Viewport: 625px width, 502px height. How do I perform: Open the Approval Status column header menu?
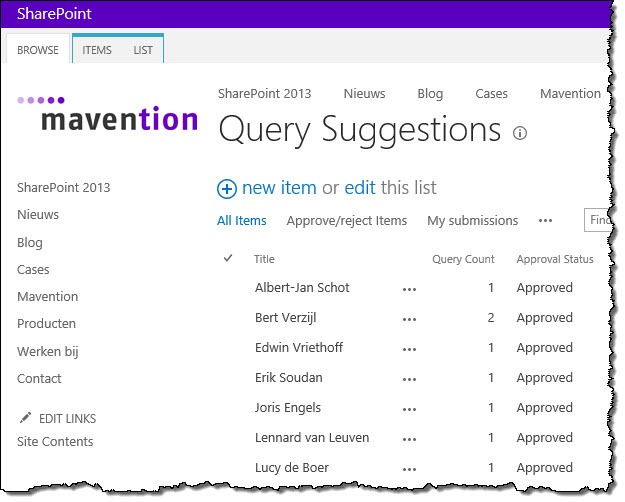[555, 259]
